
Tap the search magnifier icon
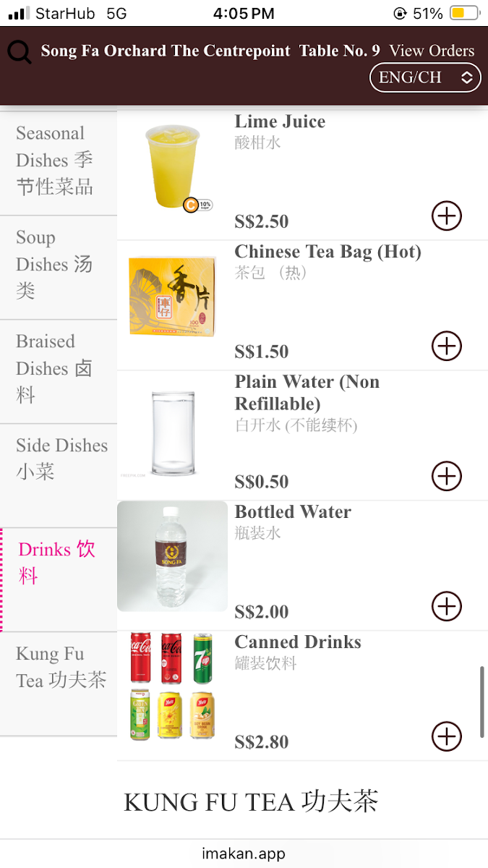(20, 52)
